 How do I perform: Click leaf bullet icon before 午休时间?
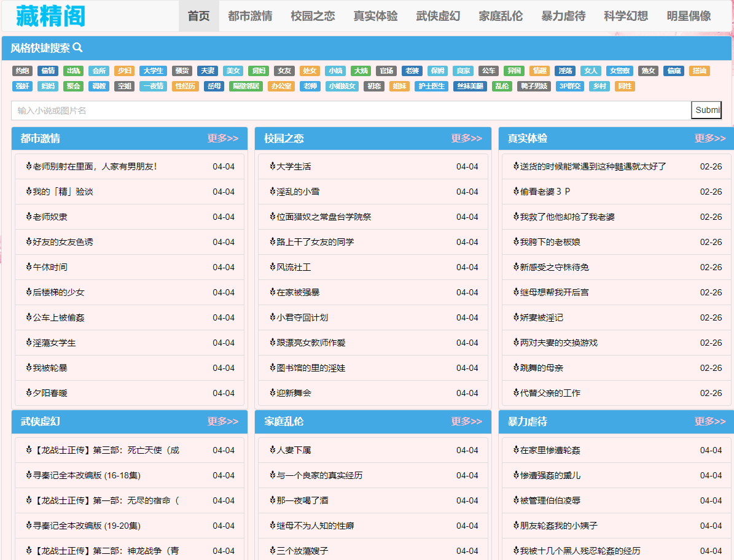(29, 267)
